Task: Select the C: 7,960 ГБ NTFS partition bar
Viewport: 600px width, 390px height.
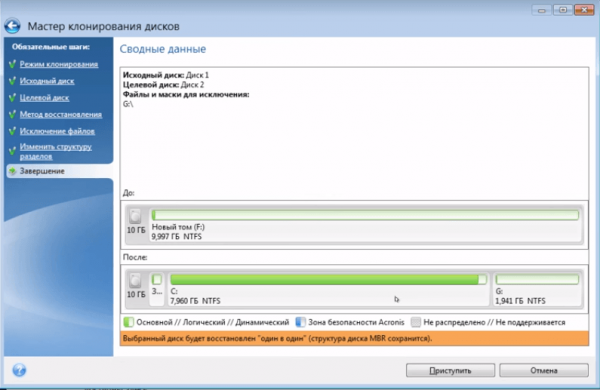Action: click(328, 289)
